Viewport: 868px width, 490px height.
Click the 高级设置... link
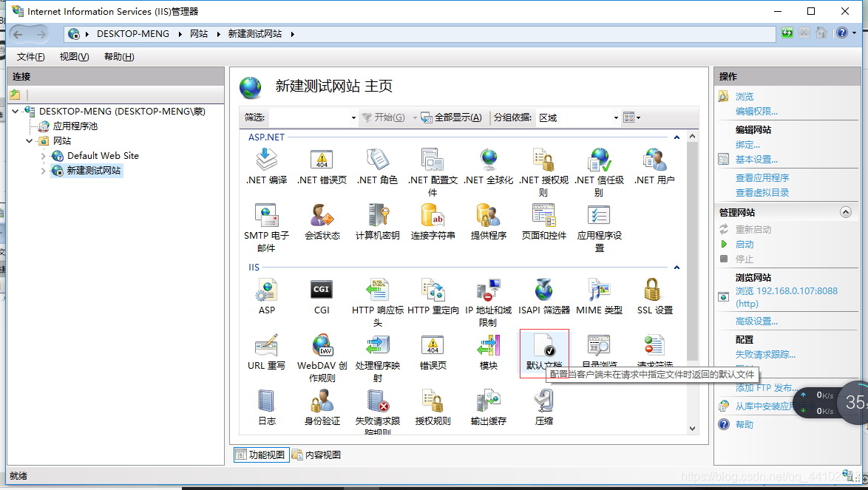(x=756, y=321)
